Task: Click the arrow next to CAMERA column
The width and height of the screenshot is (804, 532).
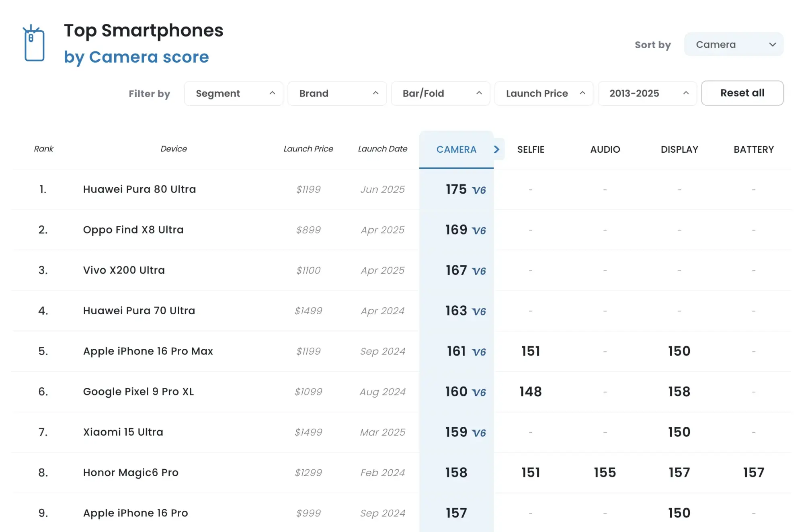Action: coord(496,149)
